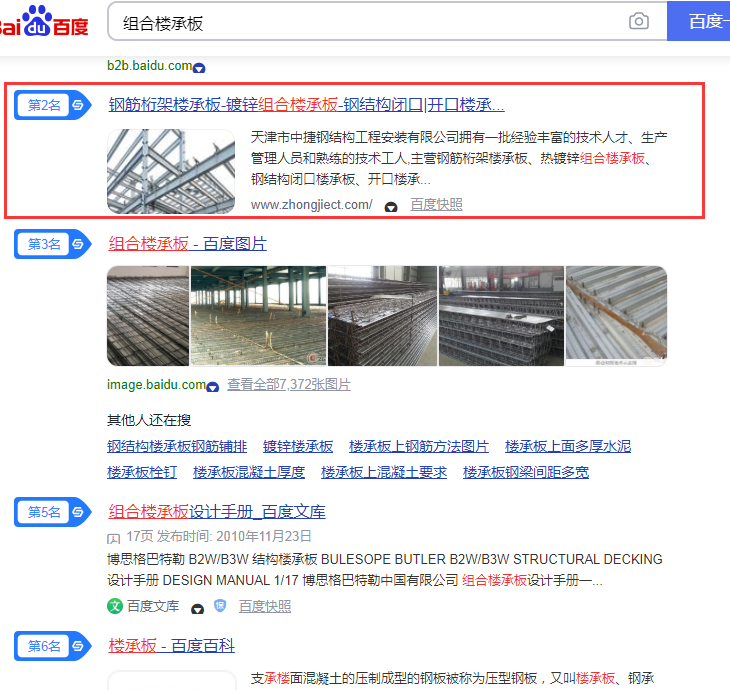Search related term 楼承板栓钉

tap(142, 472)
